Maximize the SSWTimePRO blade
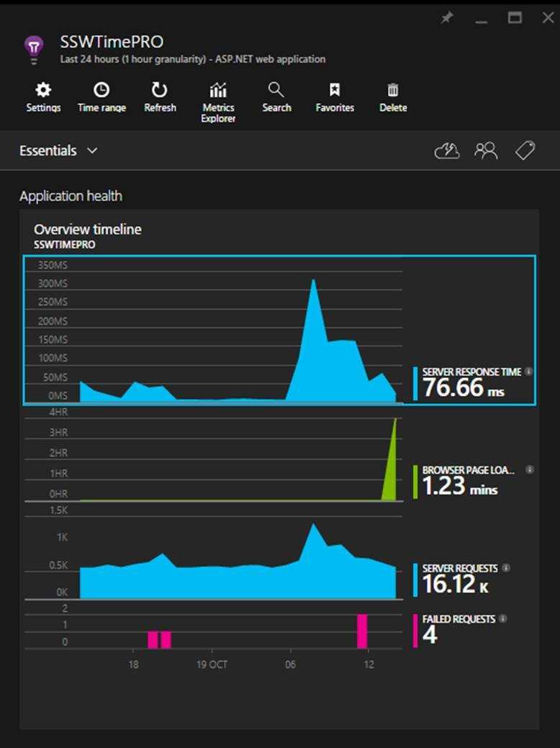This screenshot has width=560, height=748. point(515,19)
